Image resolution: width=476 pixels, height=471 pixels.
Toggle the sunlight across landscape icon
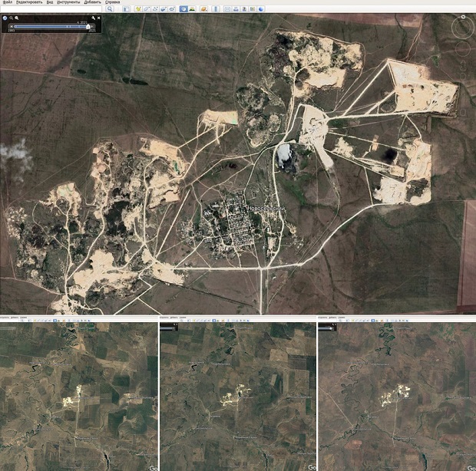click(x=192, y=9)
